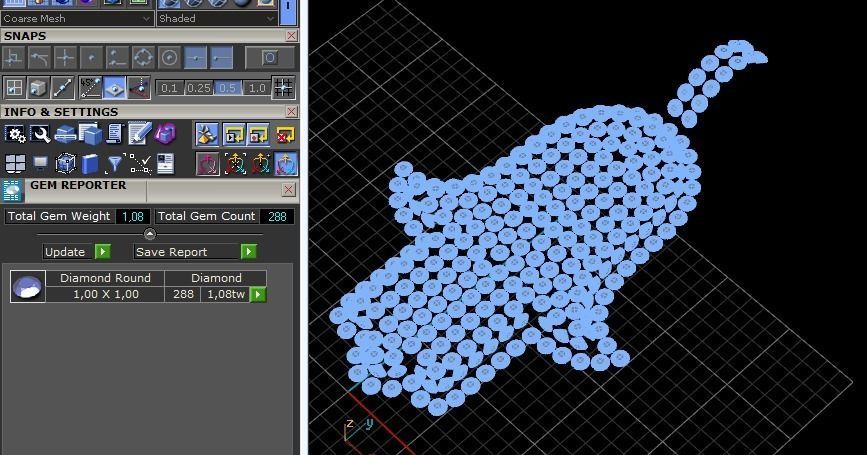The width and height of the screenshot is (867, 455).
Task: Toggle the single point snap
Action: (x=91, y=57)
